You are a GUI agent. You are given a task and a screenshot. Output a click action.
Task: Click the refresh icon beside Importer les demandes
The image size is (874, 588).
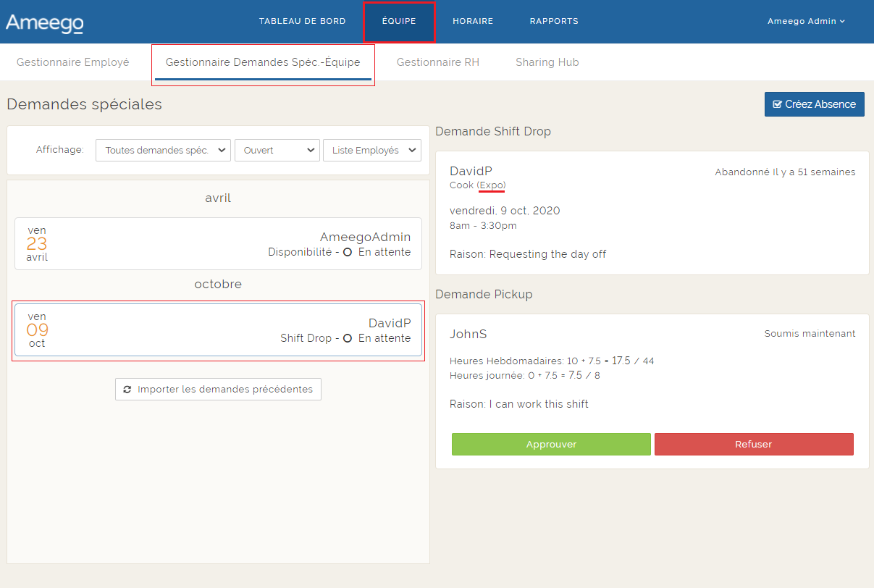click(x=127, y=390)
